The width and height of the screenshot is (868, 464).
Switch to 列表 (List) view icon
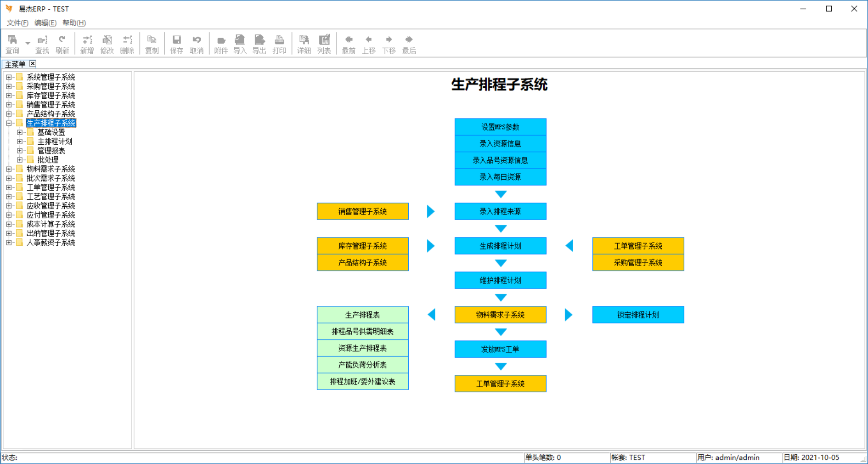[x=324, y=44]
